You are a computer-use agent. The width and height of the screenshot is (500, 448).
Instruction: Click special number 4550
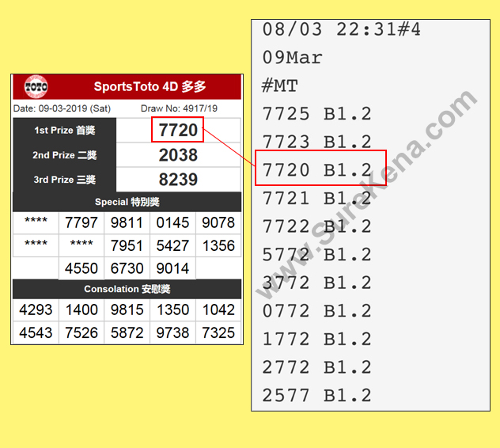pyautogui.click(x=81, y=268)
